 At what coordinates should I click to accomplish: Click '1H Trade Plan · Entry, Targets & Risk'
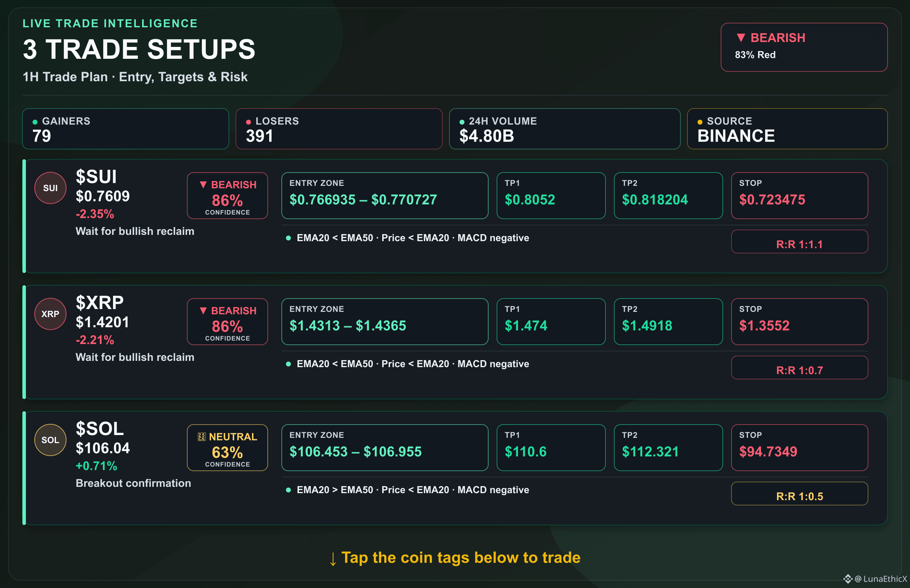point(135,77)
